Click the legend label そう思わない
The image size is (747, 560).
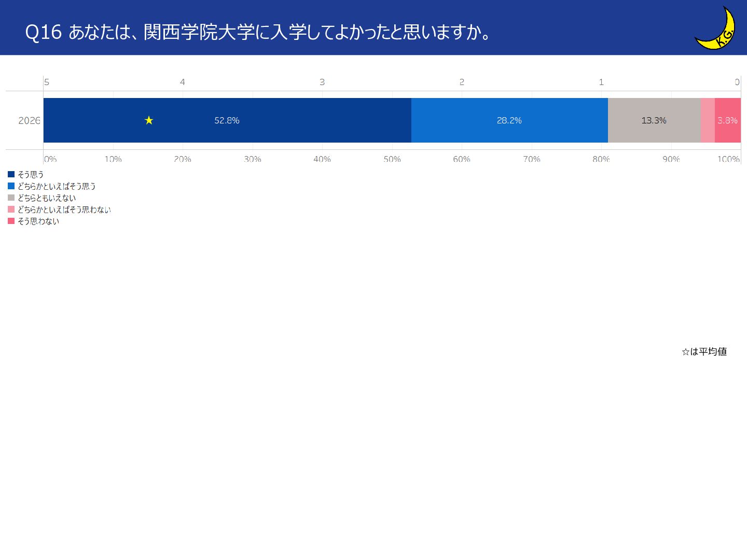point(38,221)
